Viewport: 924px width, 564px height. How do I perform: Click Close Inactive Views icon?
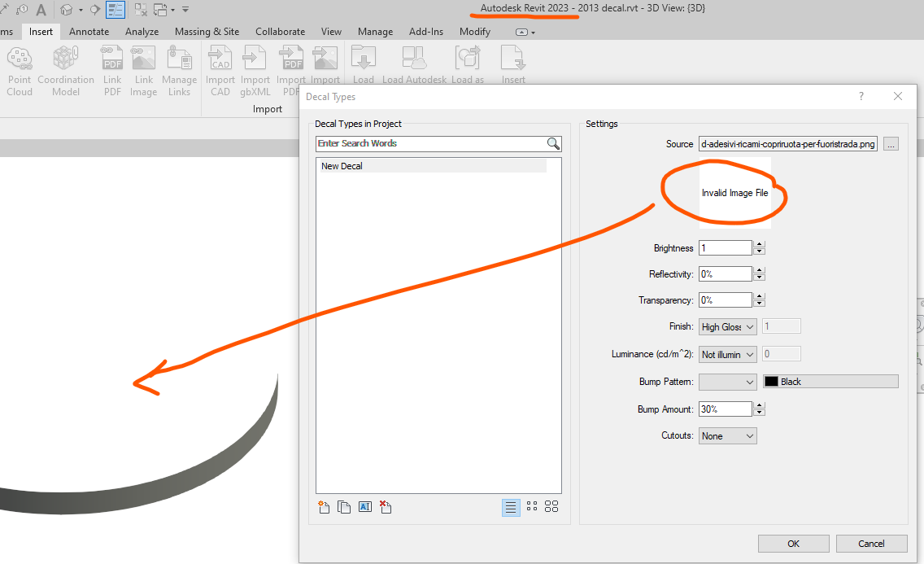pos(140,10)
